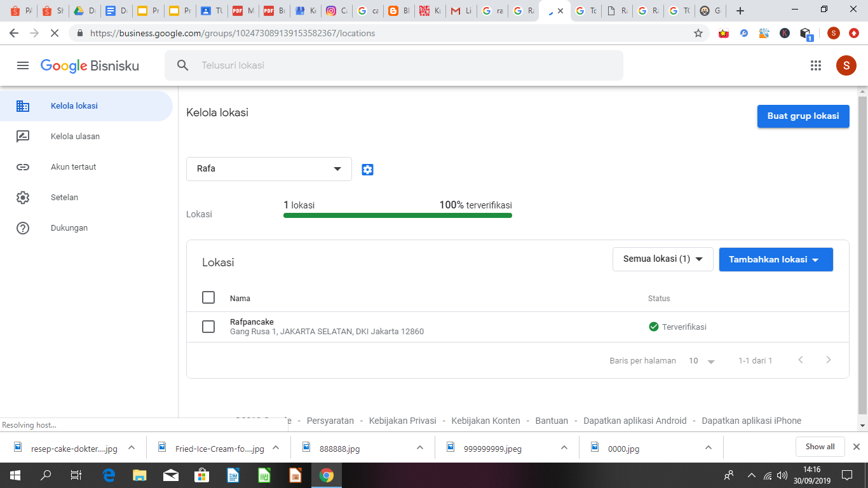The image size is (868, 488).
Task: Open the Google apps grid
Action: coord(816,65)
